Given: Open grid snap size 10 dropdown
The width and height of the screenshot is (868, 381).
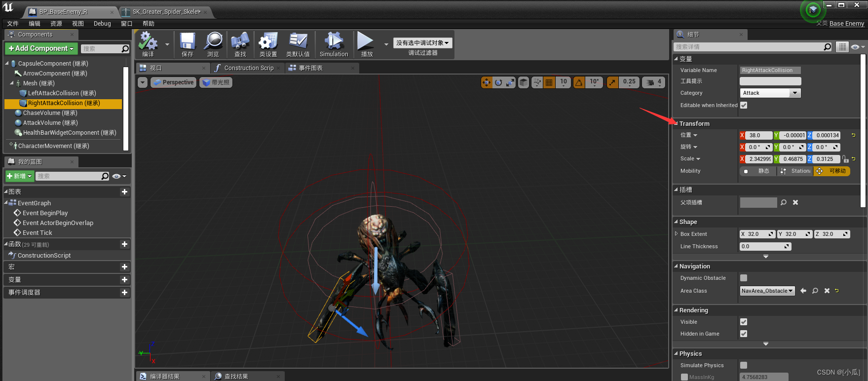Looking at the screenshot, I should [x=564, y=82].
